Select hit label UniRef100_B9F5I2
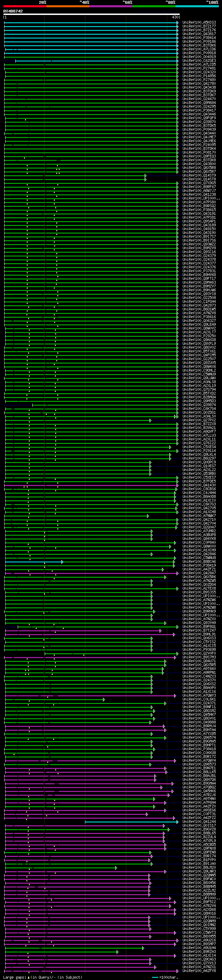 click(199, 902)
